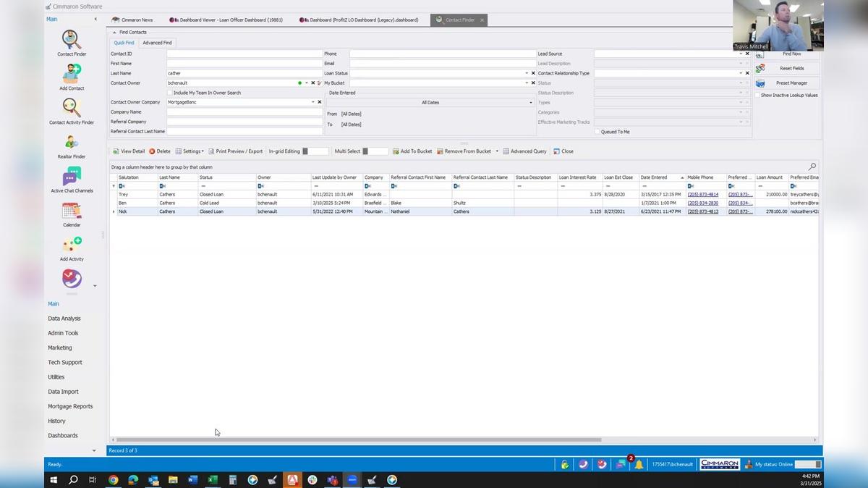The image size is (868, 488).
Task: Open Add Contact in the sidebar
Action: (72, 77)
